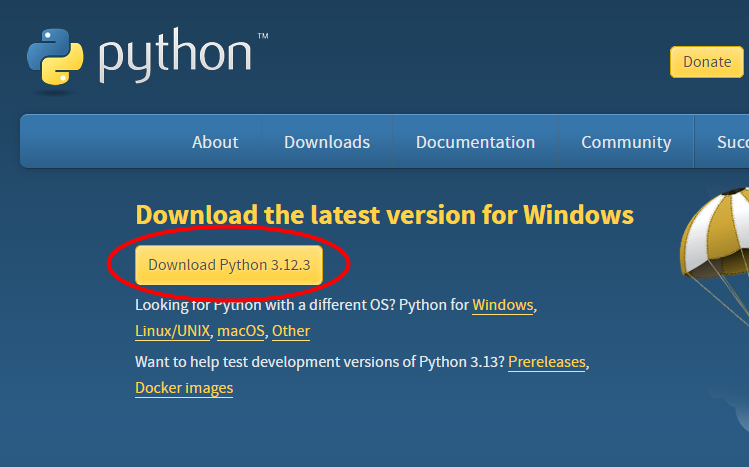Download Python 3.12.3 using the yellow button
Image resolution: width=749 pixels, height=467 pixels.
pos(229,265)
